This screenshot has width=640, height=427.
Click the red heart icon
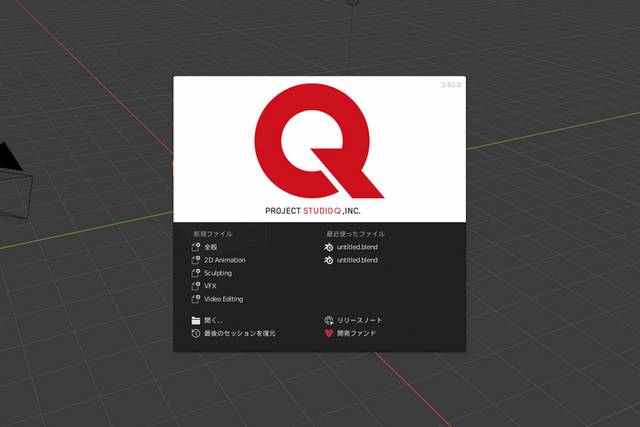tap(329, 334)
